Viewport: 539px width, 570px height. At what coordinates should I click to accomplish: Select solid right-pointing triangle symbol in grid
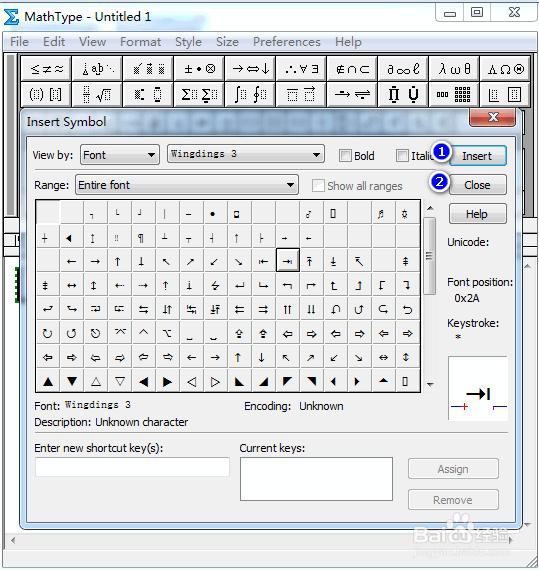tap(167, 381)
